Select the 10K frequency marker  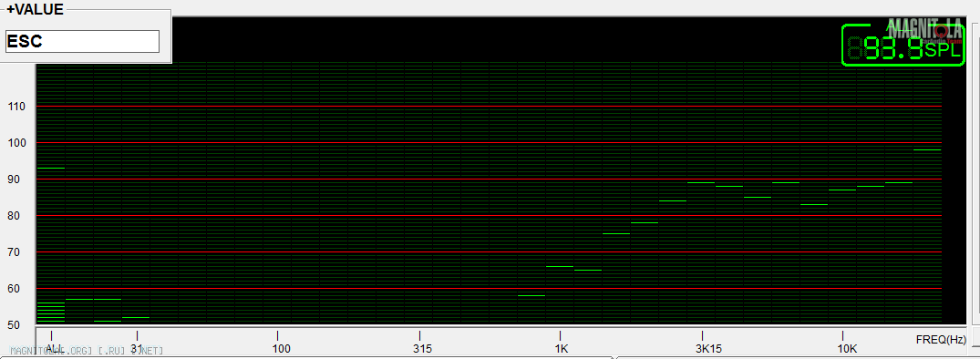(x=847, y=348)
